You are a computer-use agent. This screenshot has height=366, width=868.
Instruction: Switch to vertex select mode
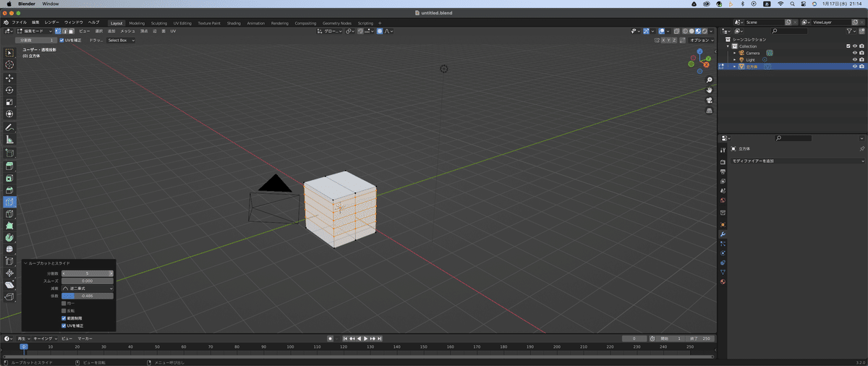pyautogui.click(x=58, y=31)
